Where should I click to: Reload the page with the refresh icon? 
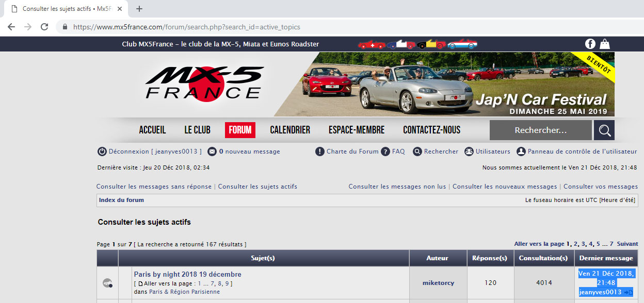pyautogui.click(x=44, y=27)
